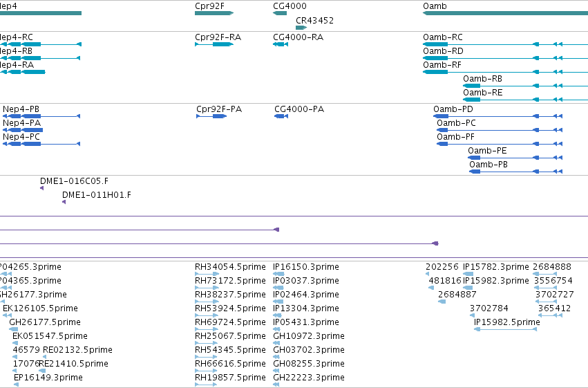Click feature 202256

coord(442,267)
